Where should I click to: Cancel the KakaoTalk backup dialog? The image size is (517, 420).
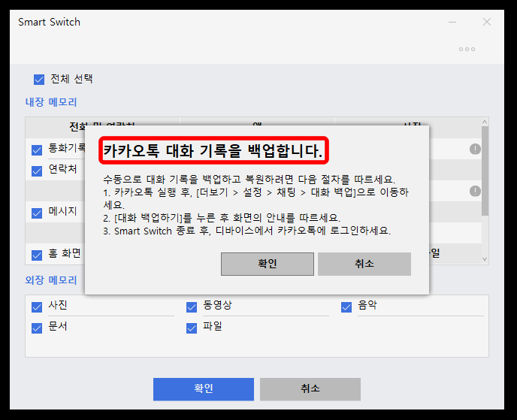click(364, 264)
